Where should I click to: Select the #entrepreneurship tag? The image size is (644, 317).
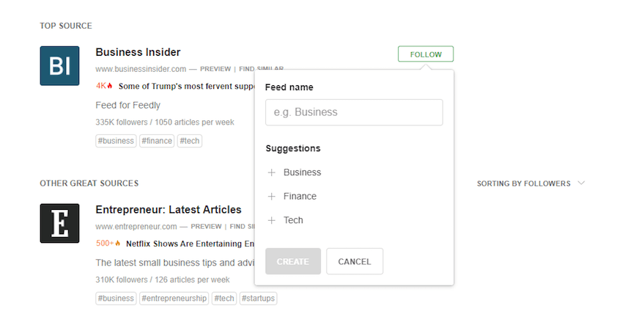pyautogui.click(x=174, y=299)
